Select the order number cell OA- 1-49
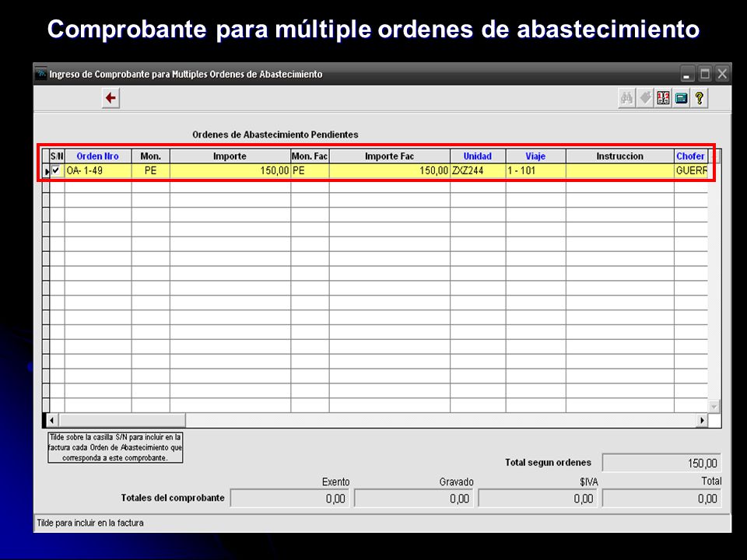The height and width of the screenshot is (560, 747). tap(98, 171)
